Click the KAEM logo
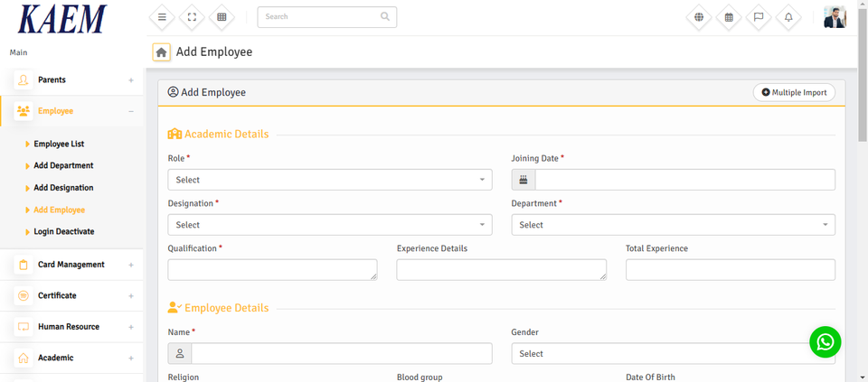The height and width of the screenshot is (382, 868). click(61, 19)
